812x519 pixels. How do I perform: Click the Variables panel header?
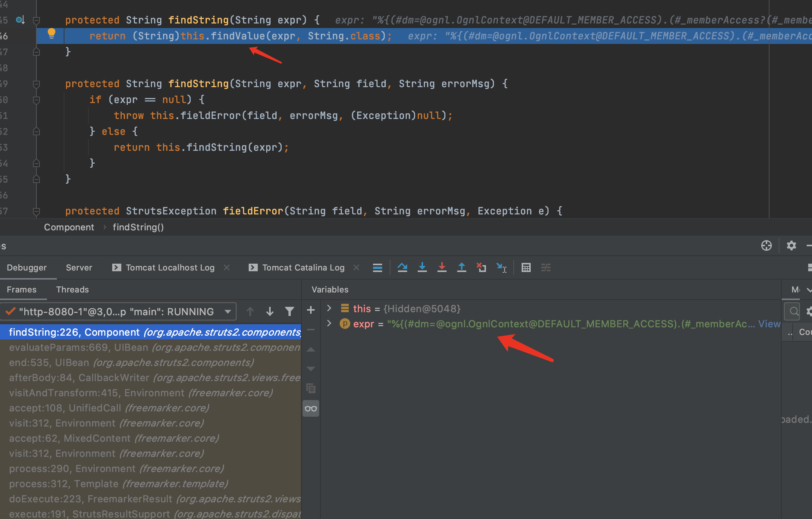330,289
